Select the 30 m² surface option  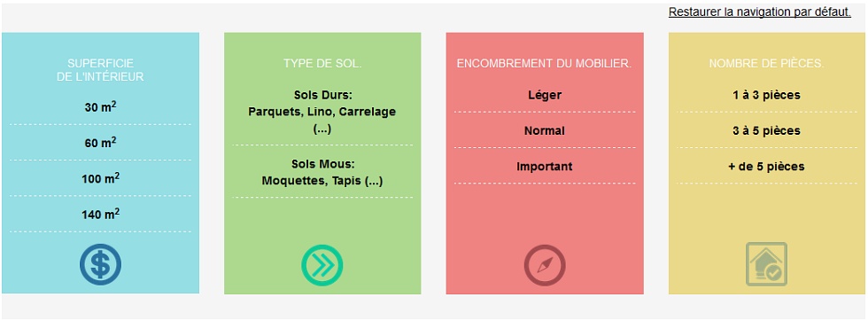(100, 107)
